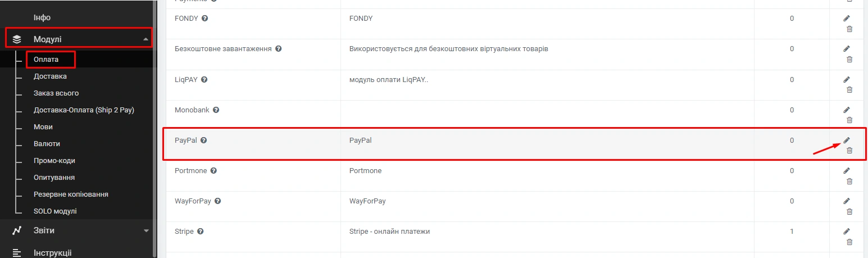Edit the FONDY payment module
This screenshot has width=868, height=258.
pos(847,19)
